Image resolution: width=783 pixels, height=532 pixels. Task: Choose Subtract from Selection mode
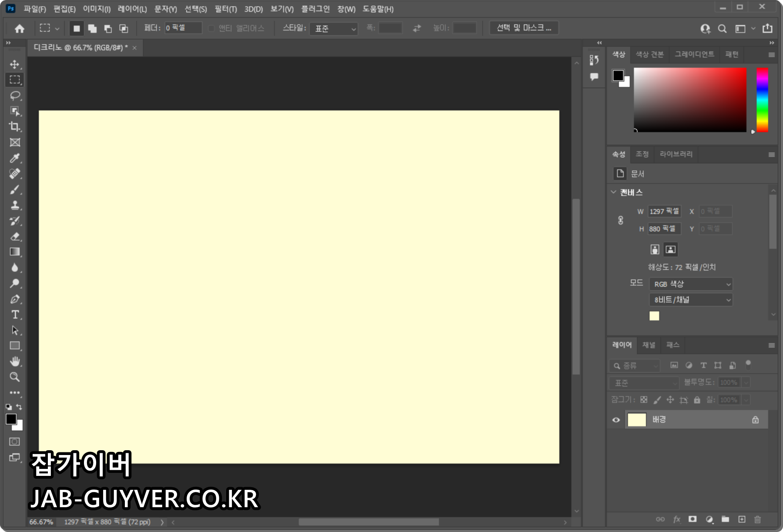[108, 29]
